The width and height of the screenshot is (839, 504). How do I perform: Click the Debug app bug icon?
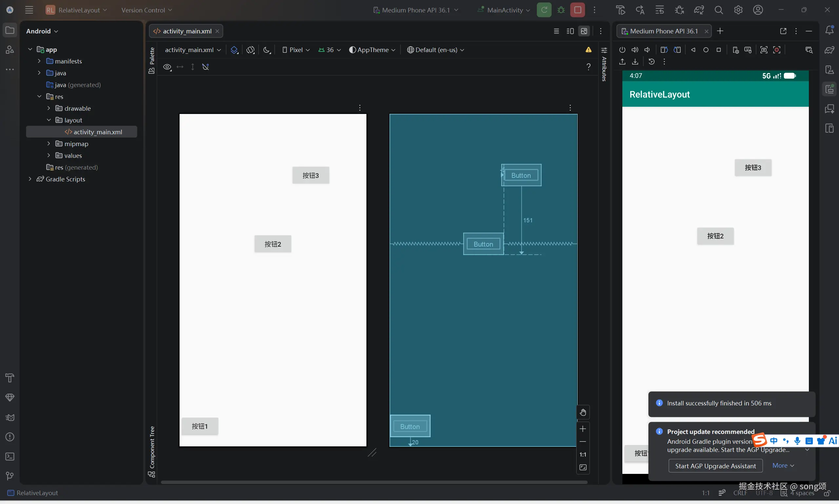pos(561,10)
